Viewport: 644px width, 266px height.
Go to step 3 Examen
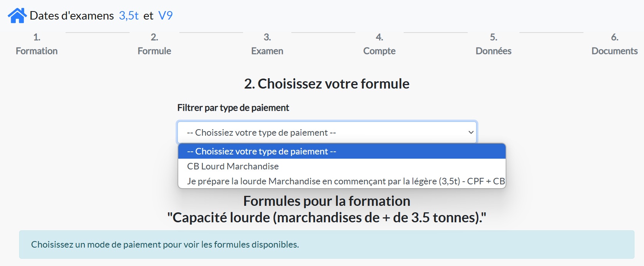pyautogui.click(x=267, y=44)
